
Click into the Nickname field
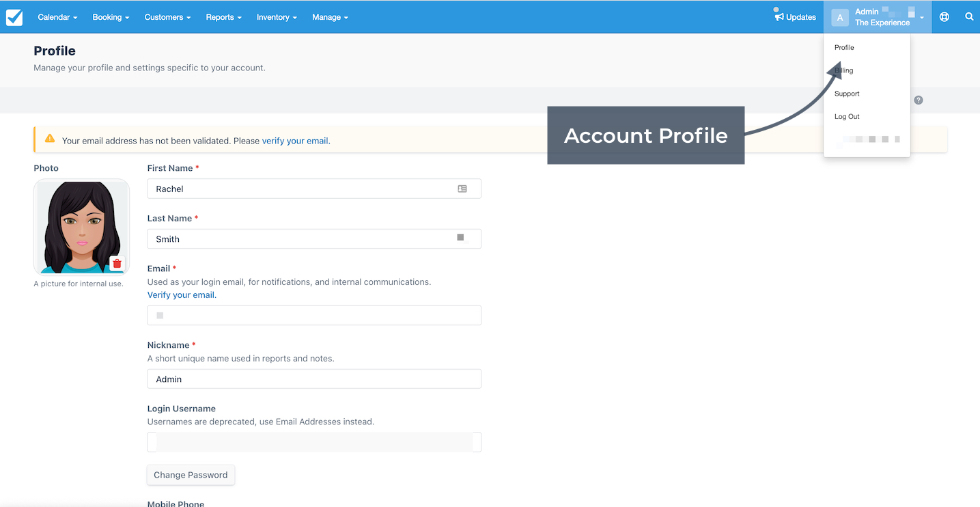coord(314,379)
